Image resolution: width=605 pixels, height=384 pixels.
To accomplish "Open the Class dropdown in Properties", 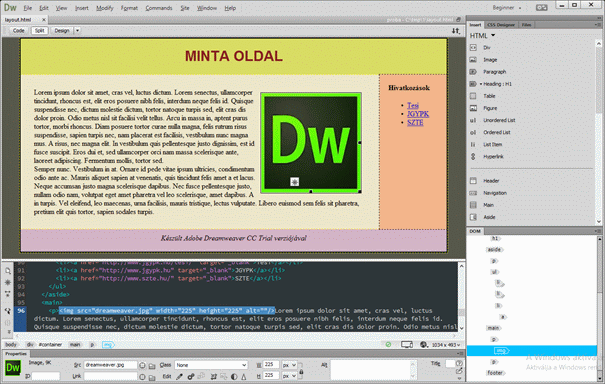I will pos(211,365).
